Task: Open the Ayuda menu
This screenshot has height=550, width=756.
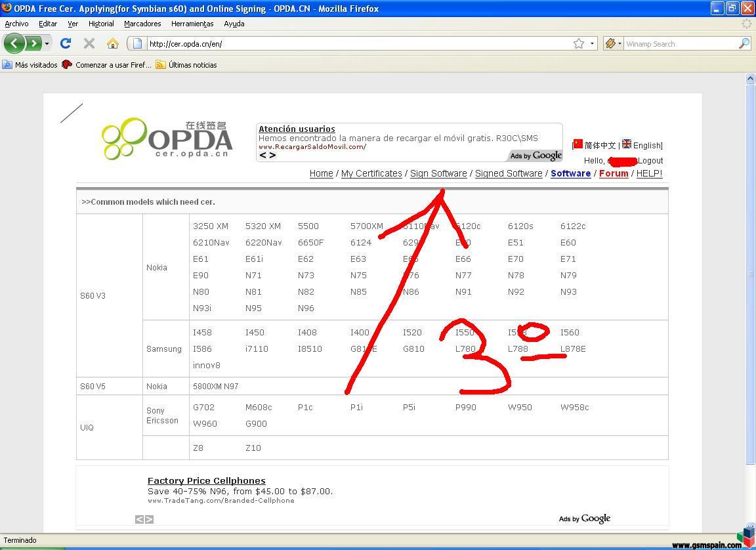Action: (x=234, y=24)
